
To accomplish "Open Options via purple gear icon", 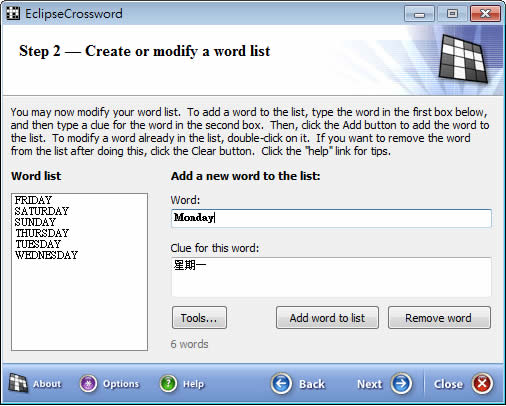I will coord(88,384).
